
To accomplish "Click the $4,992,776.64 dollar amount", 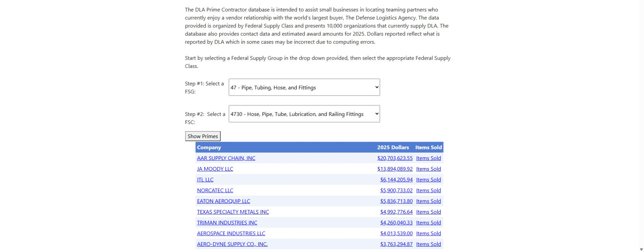I will (397, 212).
